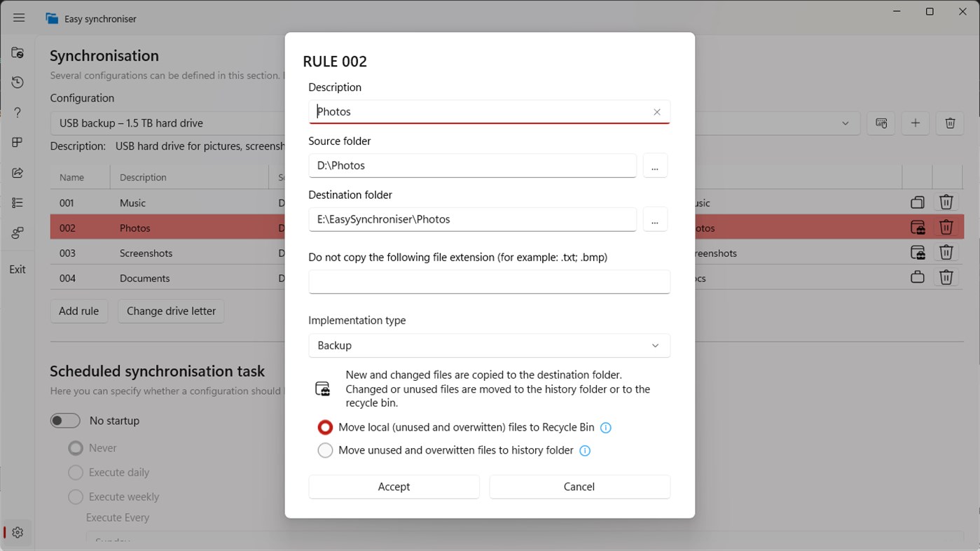Open the Synchronisation page from sidebar folder icon

click(18, 53)
